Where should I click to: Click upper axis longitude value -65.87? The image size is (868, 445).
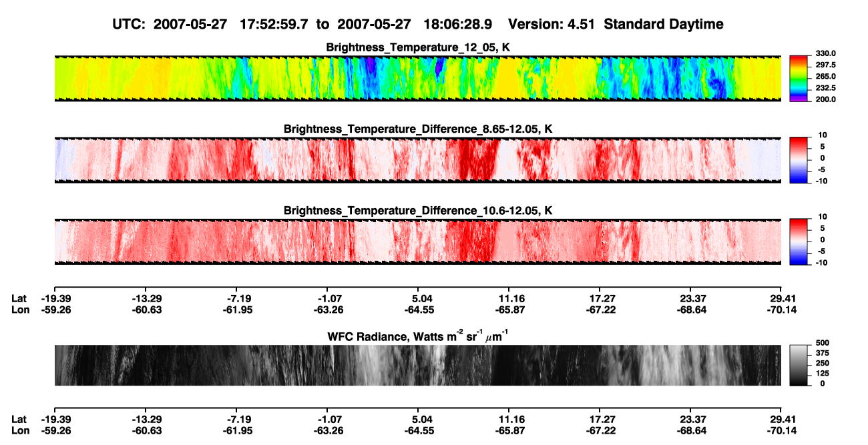(509, 310)
